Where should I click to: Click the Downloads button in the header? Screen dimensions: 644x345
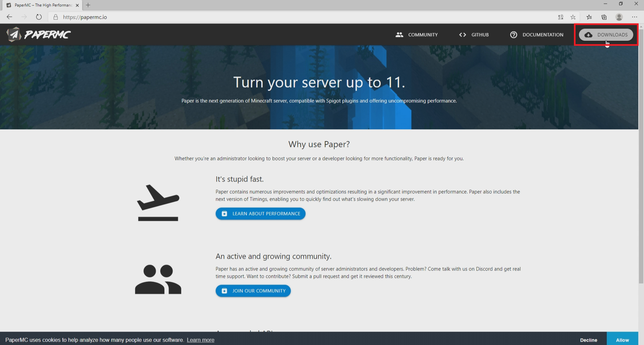pyautogui.click(x=606, y=35)
